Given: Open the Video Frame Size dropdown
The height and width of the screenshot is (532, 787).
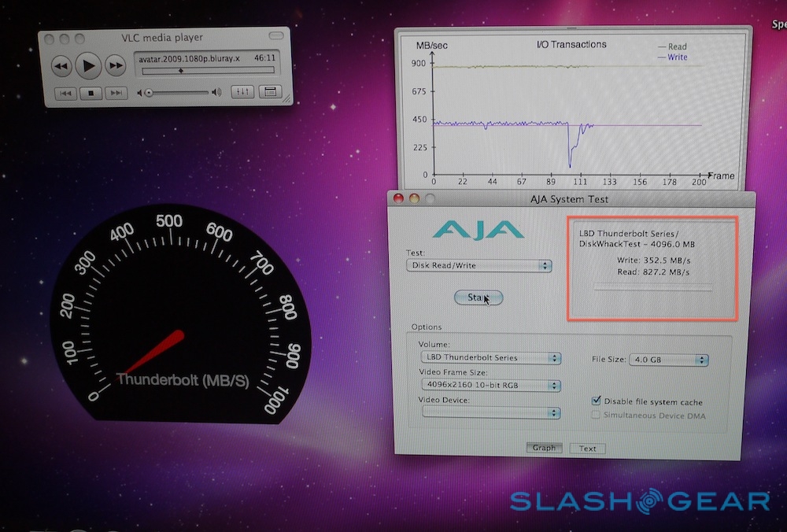Looking at the screenshot, I should [490, 385].
